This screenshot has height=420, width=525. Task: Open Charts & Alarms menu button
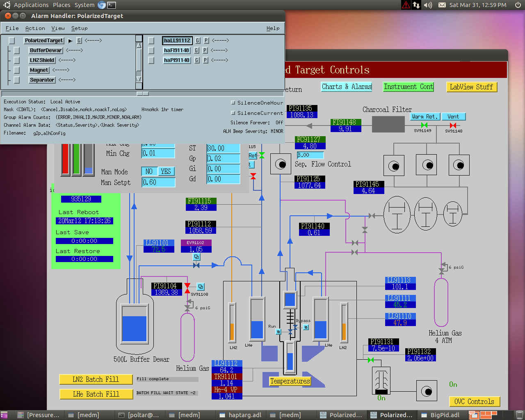point(347,87)
